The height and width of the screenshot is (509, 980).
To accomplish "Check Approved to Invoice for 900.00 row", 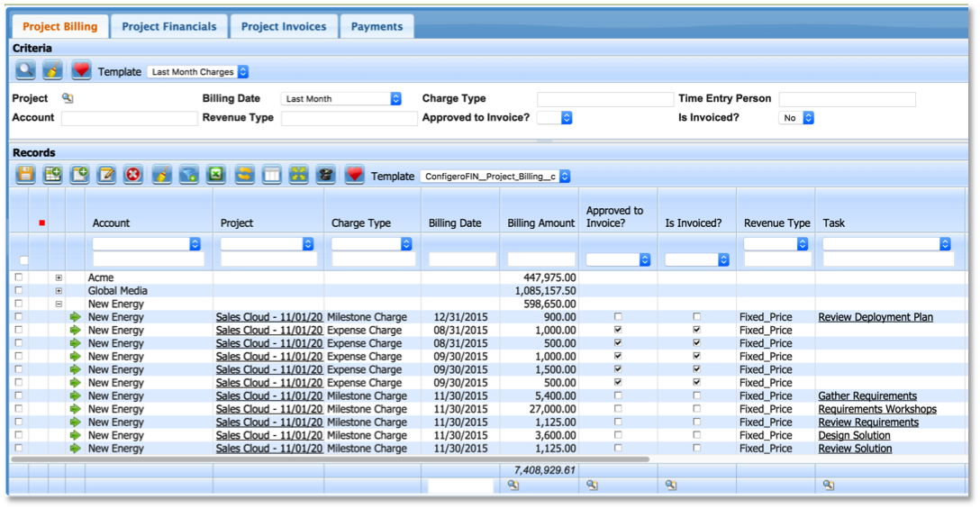I will [x=618, y=316].
